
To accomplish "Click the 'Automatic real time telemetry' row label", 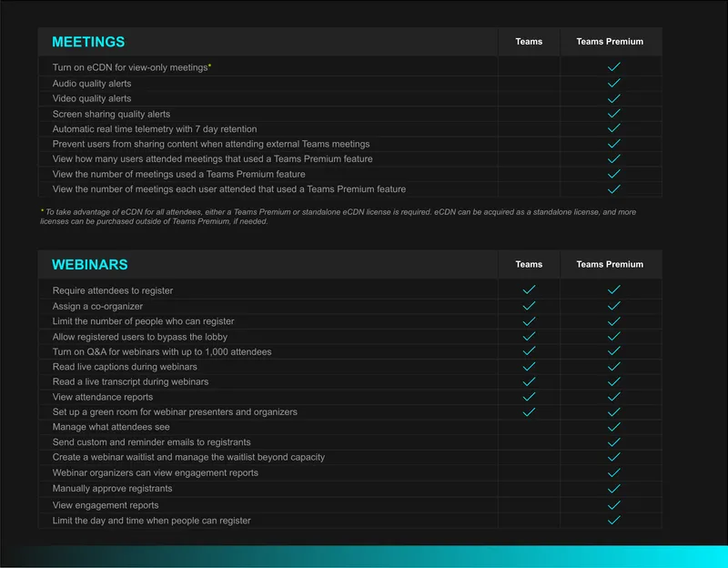I will click(155, 129).
